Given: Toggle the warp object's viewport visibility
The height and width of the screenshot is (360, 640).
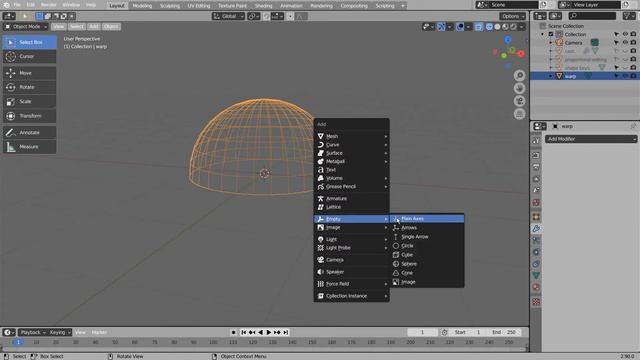Looking at the screenshot, I should point(625,76).
